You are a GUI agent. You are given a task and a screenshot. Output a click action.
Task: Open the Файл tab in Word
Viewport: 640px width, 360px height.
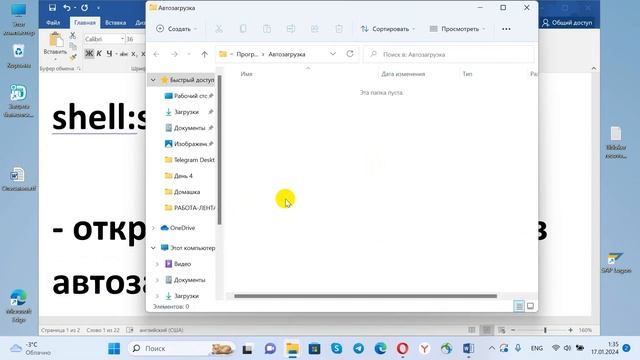coord(53,22)
